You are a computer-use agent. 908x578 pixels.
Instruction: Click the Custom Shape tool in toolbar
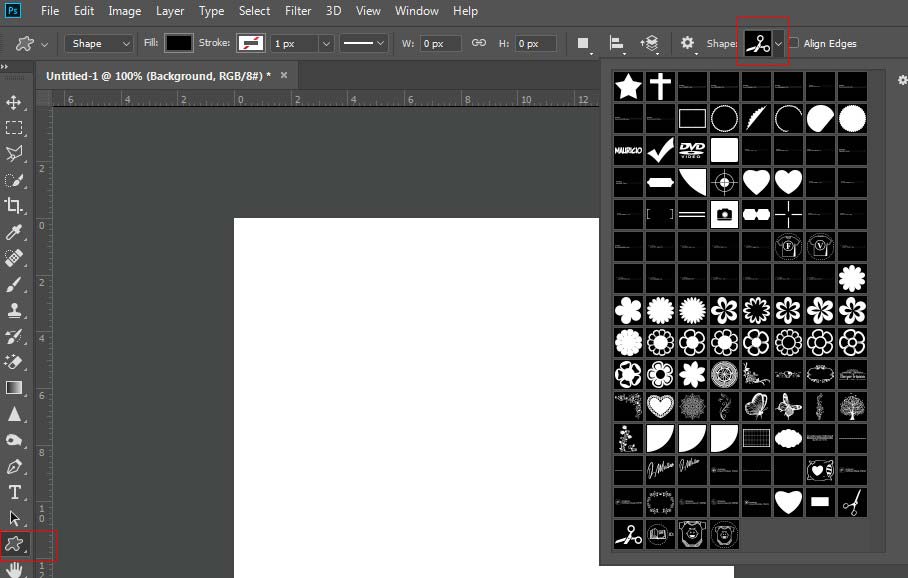pos(14,544)
